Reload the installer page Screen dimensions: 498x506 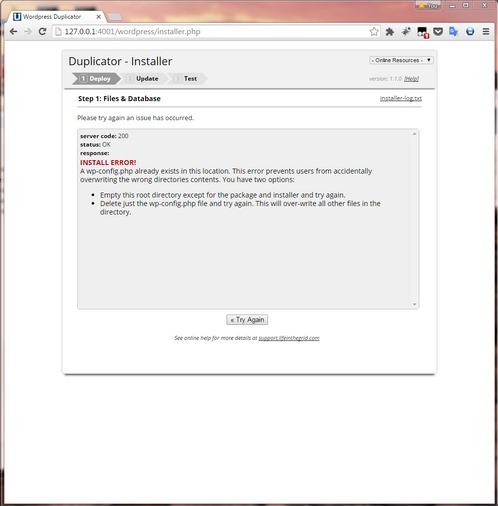click(42, 31)
